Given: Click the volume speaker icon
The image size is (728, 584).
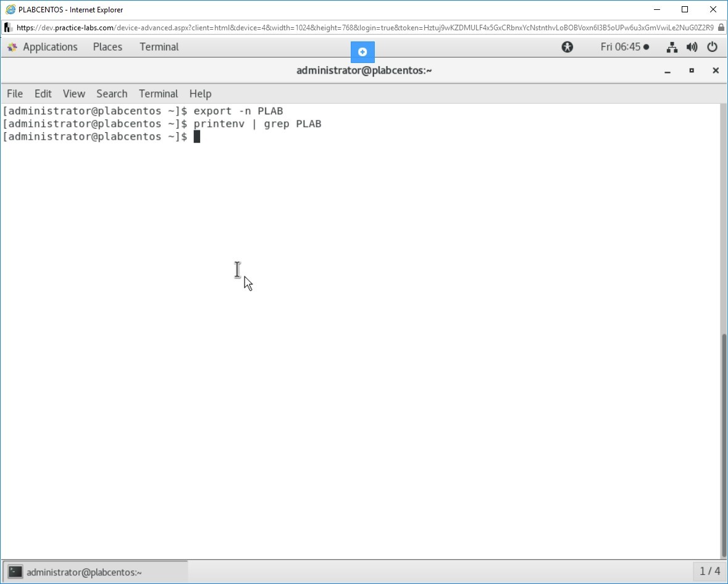Looking at the screenshot, I should pos(692,47).
